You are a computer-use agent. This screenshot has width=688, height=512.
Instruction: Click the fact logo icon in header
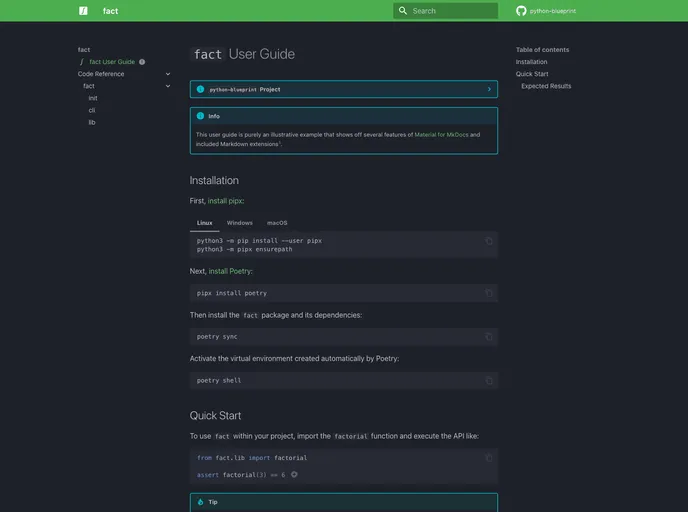coord(83,11)
